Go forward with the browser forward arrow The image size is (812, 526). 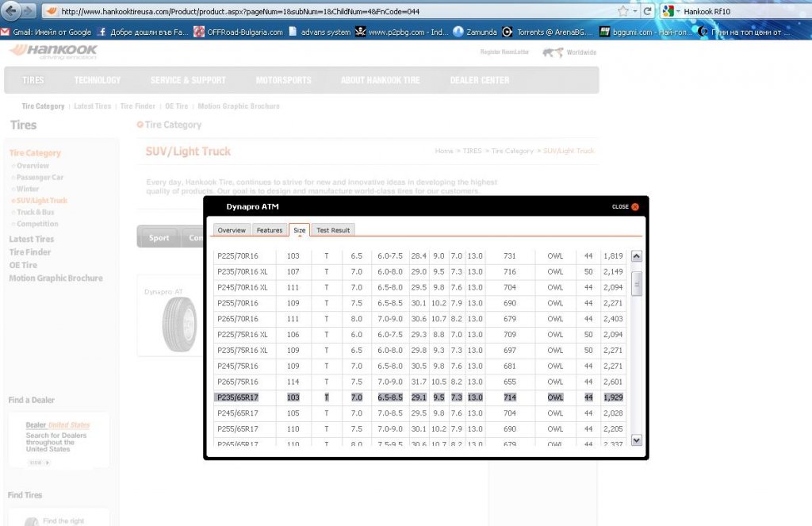[28, 10]
